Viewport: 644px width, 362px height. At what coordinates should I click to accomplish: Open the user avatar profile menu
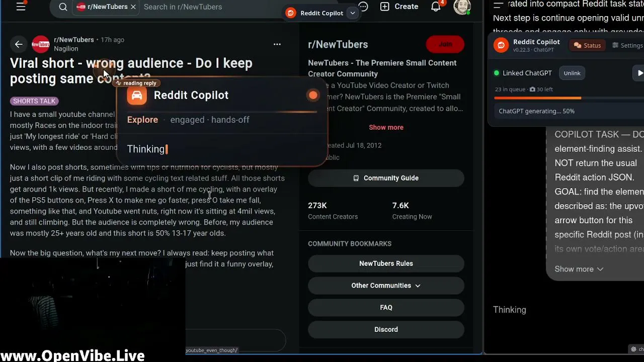[x=462, y=7]
